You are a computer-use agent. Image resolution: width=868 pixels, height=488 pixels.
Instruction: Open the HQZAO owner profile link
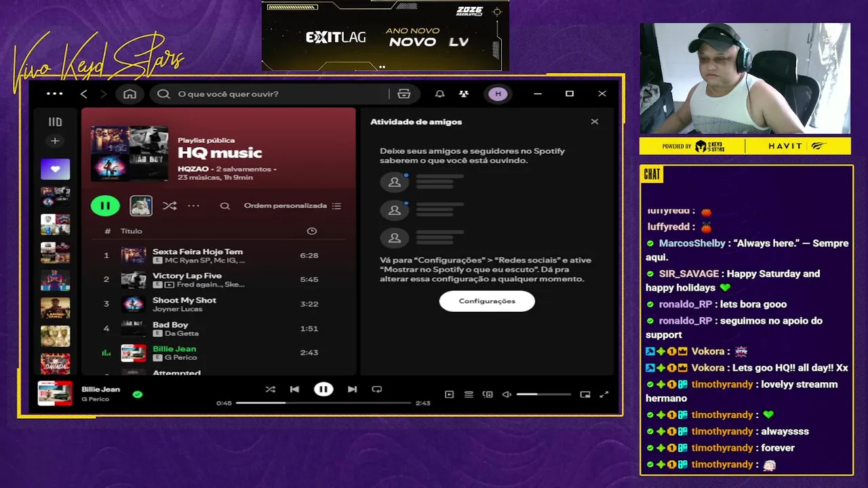pos(193,168)
